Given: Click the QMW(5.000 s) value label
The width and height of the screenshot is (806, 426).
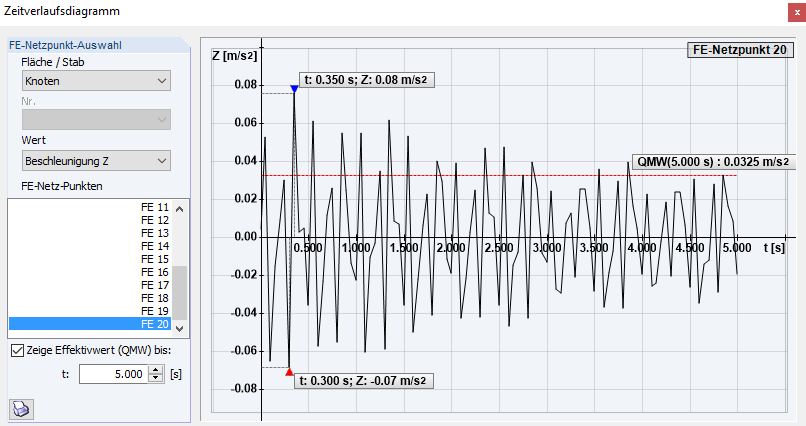Looking at the screenshot, I should pyautogui.click(x=713, y=162).
